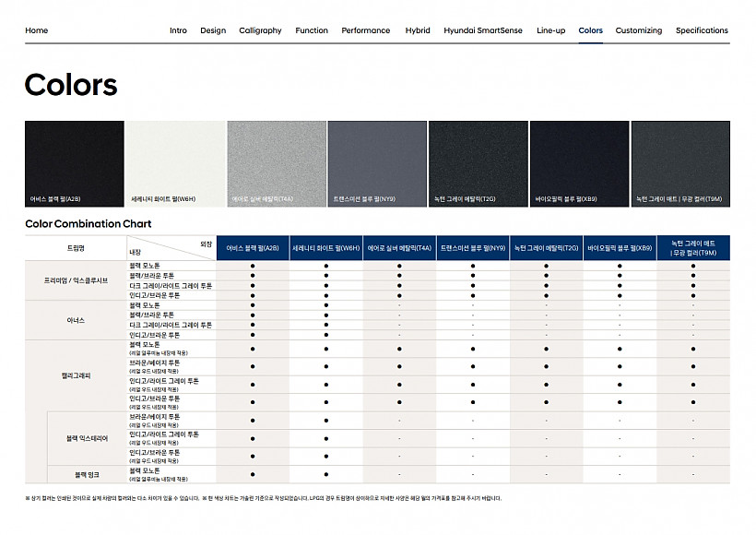Pick the 어비스 블랙 펄(A2B) color swatch
This screenshot has width=756, height=535.
click(x=75, y=164)
